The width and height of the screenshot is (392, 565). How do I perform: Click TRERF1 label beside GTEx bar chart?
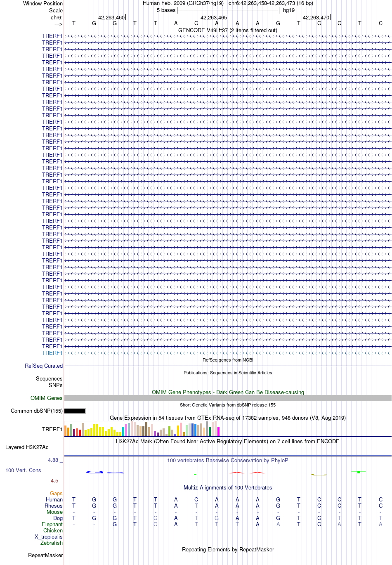52,429
